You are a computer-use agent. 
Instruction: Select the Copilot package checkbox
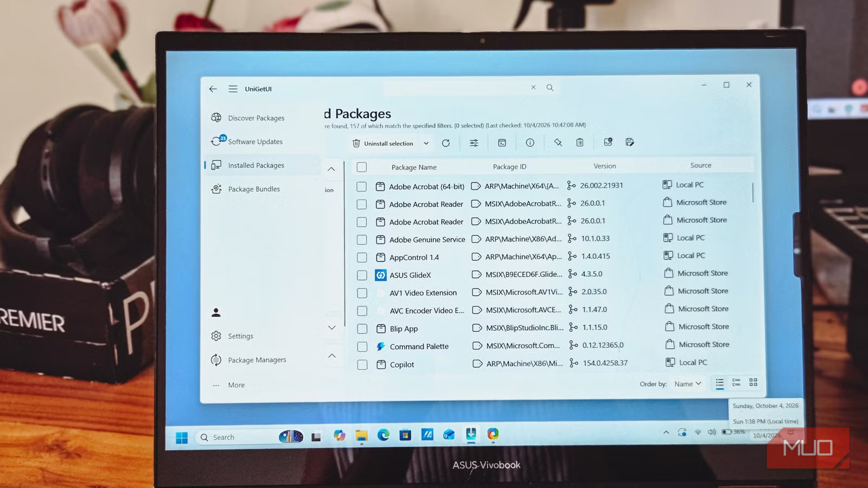tap(362, 365)
